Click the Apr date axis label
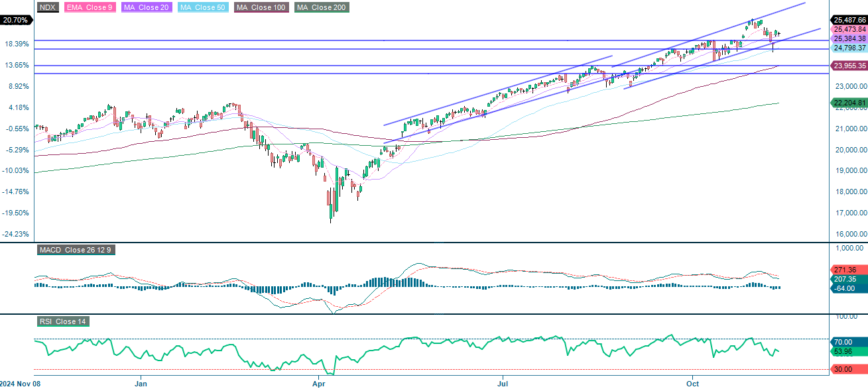Viewport: 868px width, 389px height. (x=320, y=383)
